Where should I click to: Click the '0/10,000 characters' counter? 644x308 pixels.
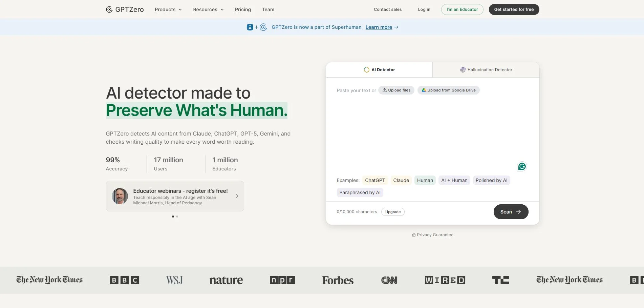[x=357, y=212]
